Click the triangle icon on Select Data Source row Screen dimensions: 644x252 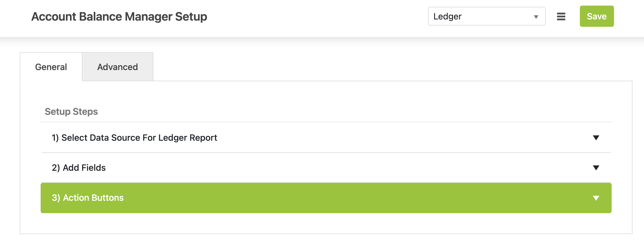[596, 138]
